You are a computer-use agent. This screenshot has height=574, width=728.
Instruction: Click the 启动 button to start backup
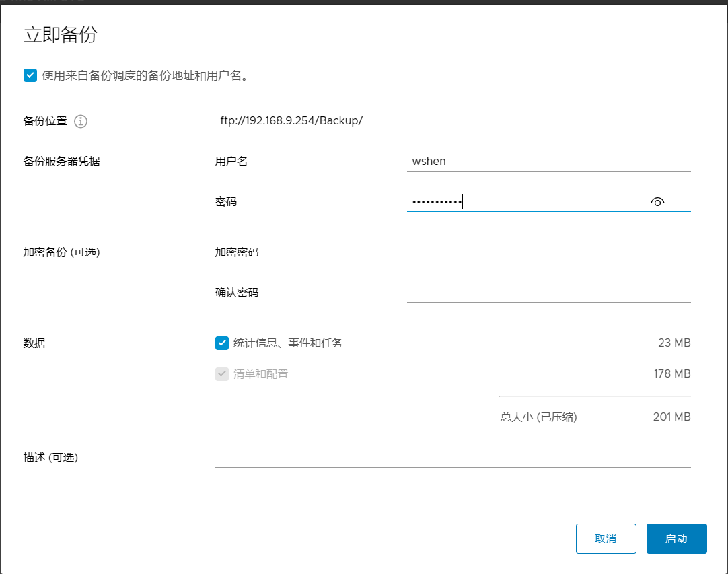(x=676, y=538)
